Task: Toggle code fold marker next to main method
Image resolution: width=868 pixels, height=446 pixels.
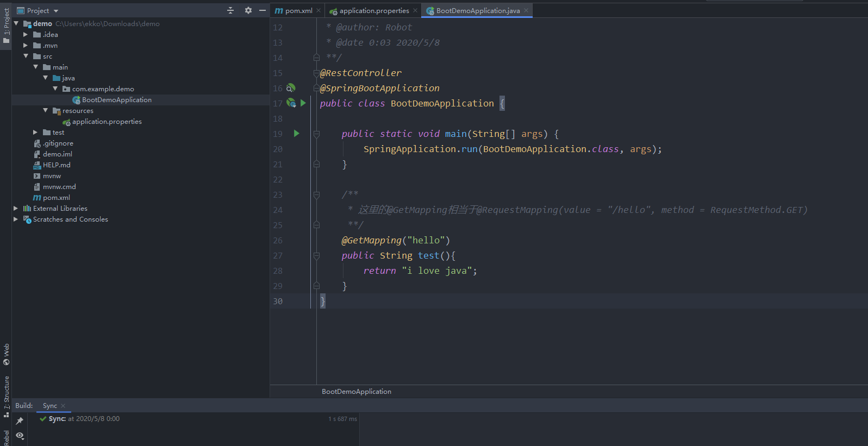Action: pyautogui.click(x=316, y=134)
